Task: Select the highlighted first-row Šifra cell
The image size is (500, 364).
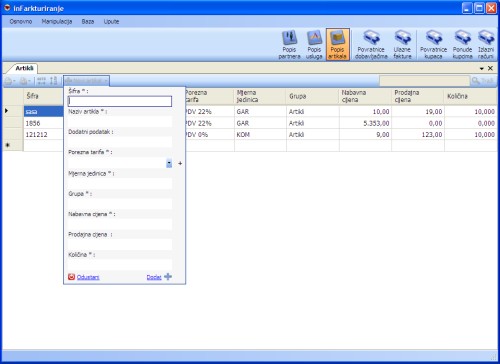Action: pos(43,111)
